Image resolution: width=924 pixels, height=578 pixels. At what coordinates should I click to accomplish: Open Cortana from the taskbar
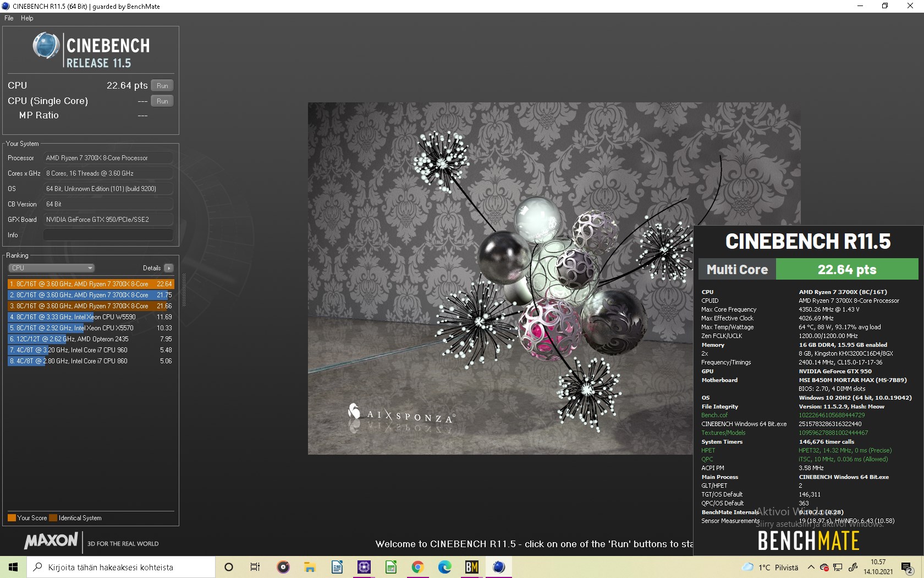point(229,567)
